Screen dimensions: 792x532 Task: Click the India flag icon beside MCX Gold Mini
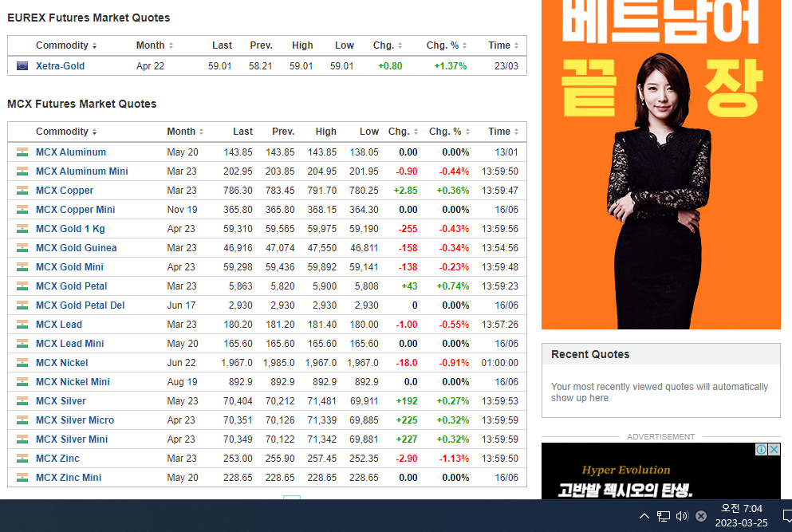tap(22, 267)
